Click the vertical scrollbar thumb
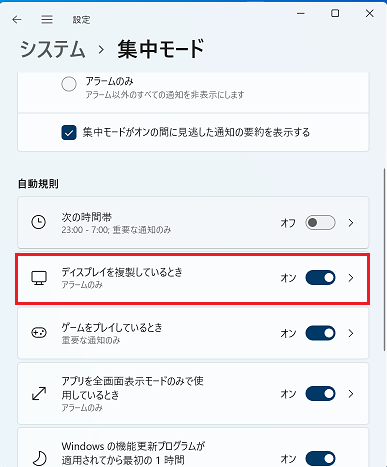This screenshot has height=467, width=387. (385, 260)
